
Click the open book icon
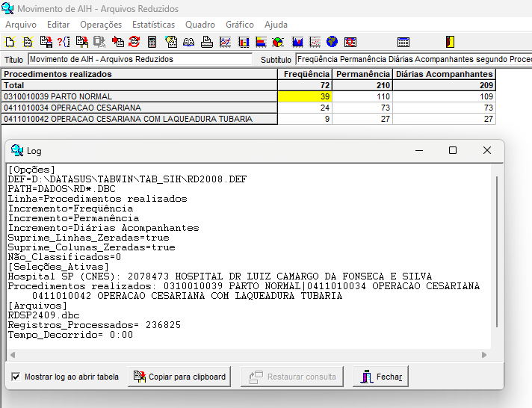[x=188, y=42]
